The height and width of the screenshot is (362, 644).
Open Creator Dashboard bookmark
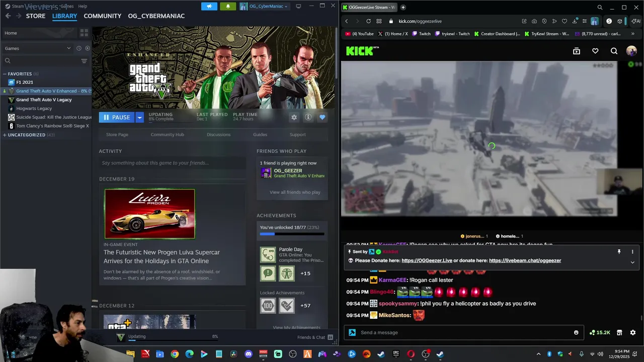[497, 34]
